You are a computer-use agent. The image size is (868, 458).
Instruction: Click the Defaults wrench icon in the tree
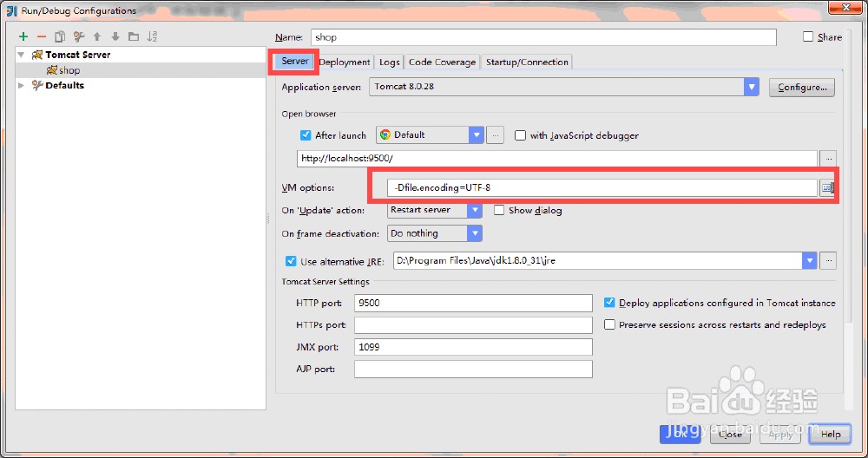tap(37, 85)
